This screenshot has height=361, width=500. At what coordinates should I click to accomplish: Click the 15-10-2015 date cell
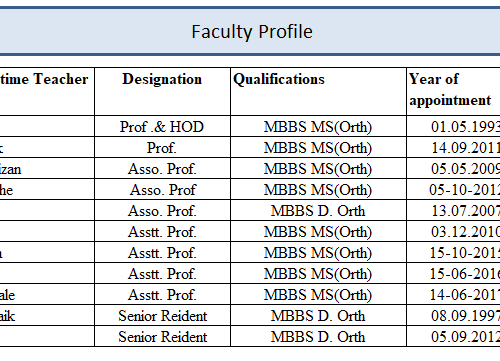pos(453,252)
